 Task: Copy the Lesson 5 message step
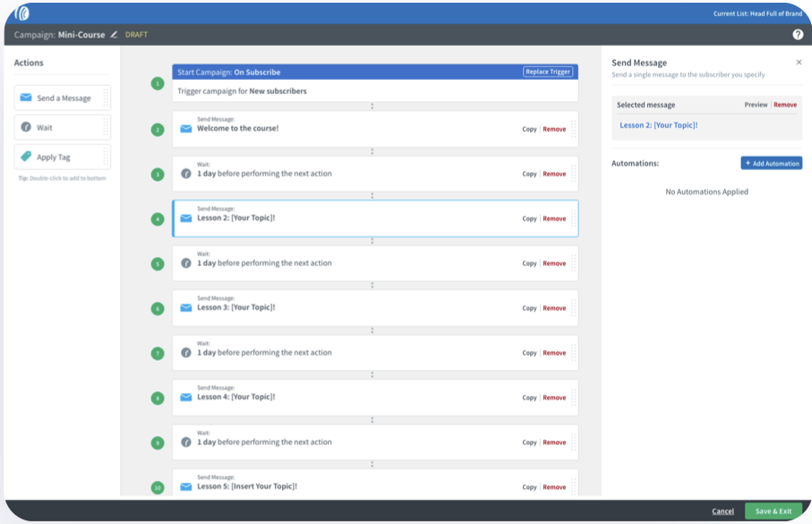(529, 487)
